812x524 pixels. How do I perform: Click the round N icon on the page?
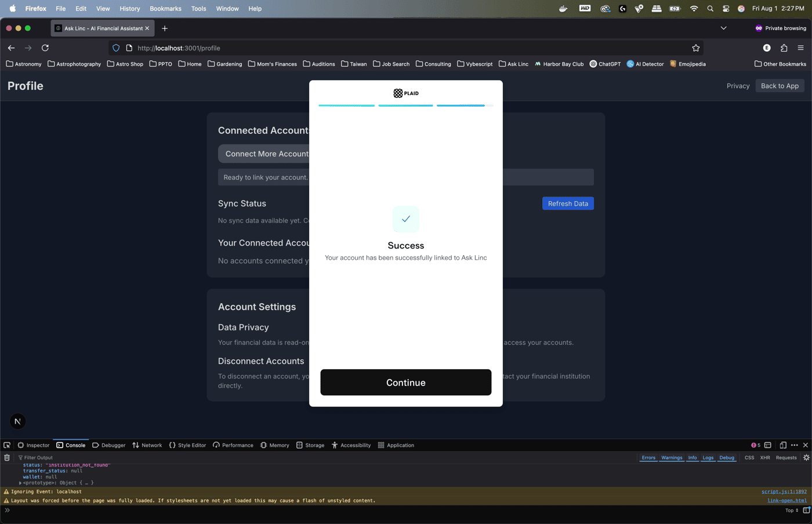(x=17, y=421)
